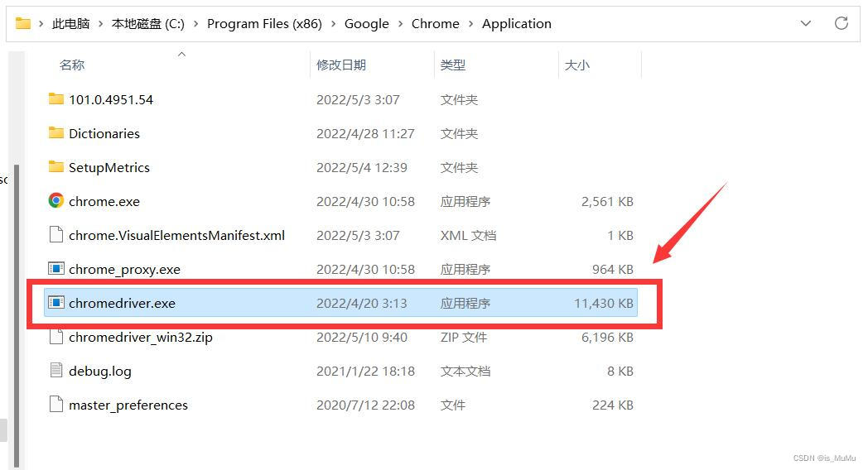Go to 此电脑 in the breadcrumb
868x470 pixels.
pyautogui.click(x=71, y=24)
